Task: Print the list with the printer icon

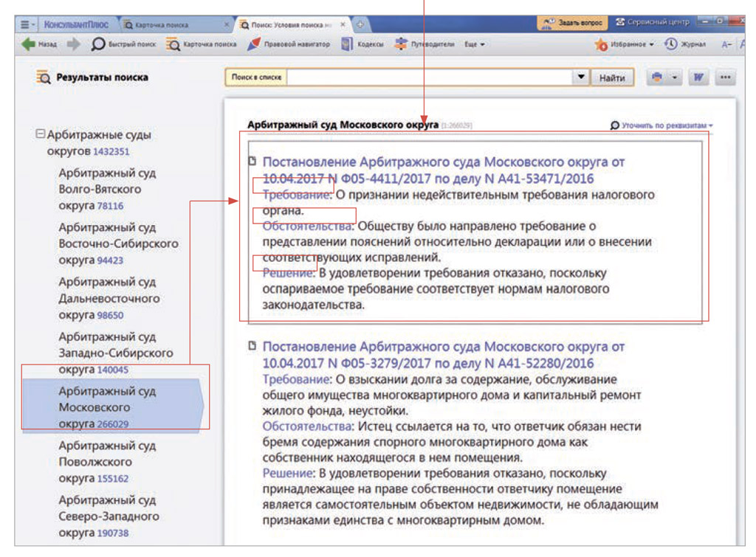Action: (x=656, y=77)
